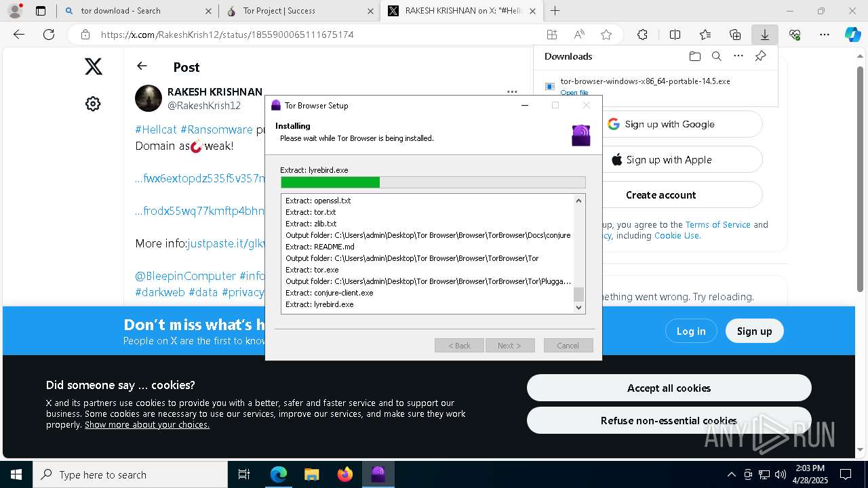Open the fwx6extopdz535f5v357 onion link
The height and width of the screenshot is (488, 868).
199,178
